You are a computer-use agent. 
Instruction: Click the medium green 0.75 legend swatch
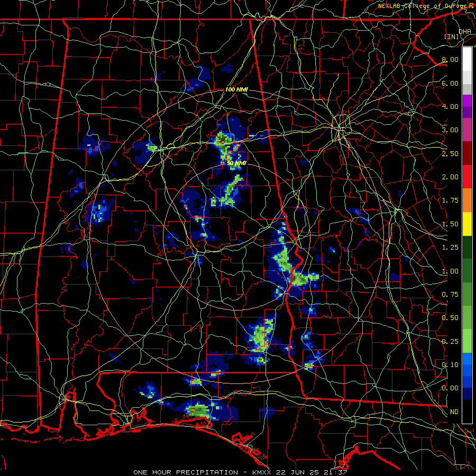click(x=467, y=294)
